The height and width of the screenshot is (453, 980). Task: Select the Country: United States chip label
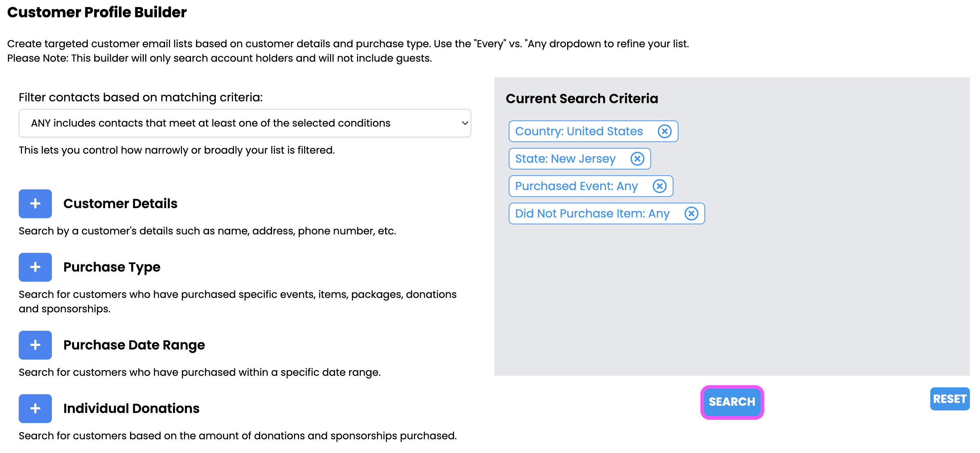click(579, 131)
